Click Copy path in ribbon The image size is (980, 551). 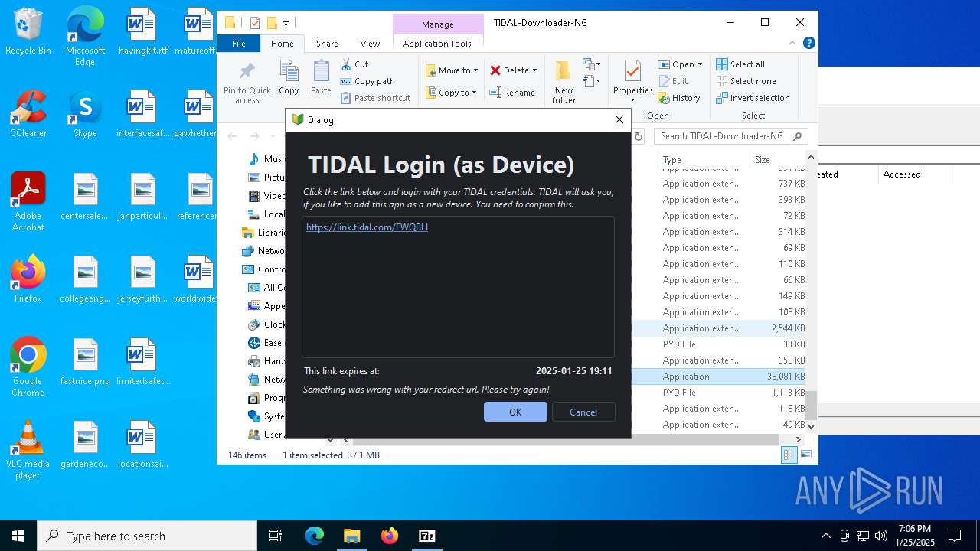pyautogui.click(x=367, y=81)
